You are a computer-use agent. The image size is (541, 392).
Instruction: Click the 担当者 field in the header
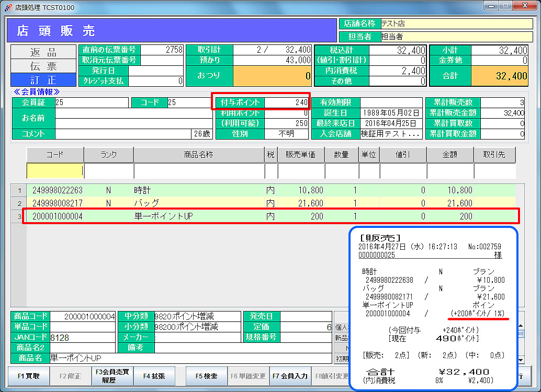click(x=455, y=36)
